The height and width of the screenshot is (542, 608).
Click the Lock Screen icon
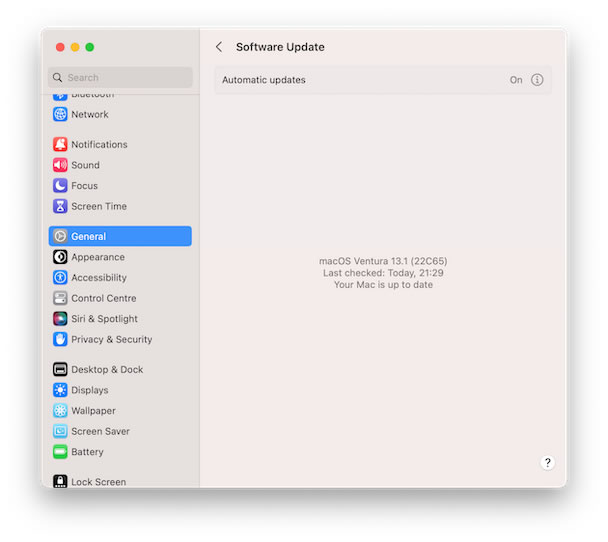pos(60,482)
